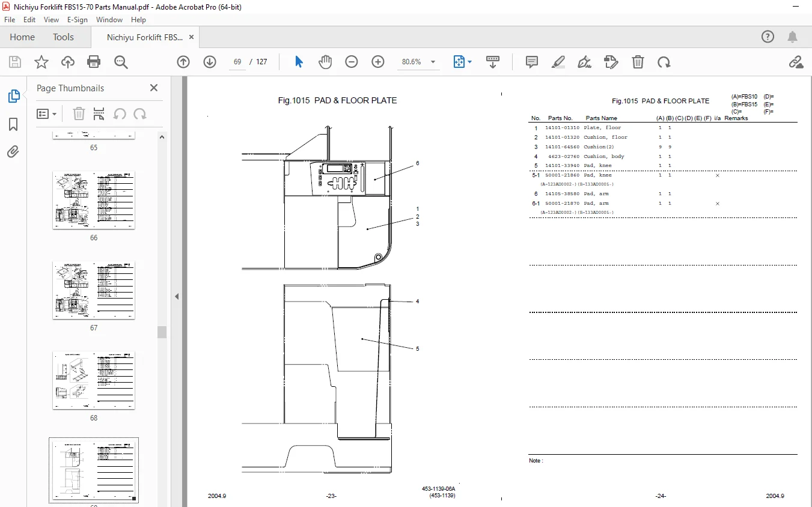Open Help question mark icon
This screenshot has height=507, width=812.
768,37
